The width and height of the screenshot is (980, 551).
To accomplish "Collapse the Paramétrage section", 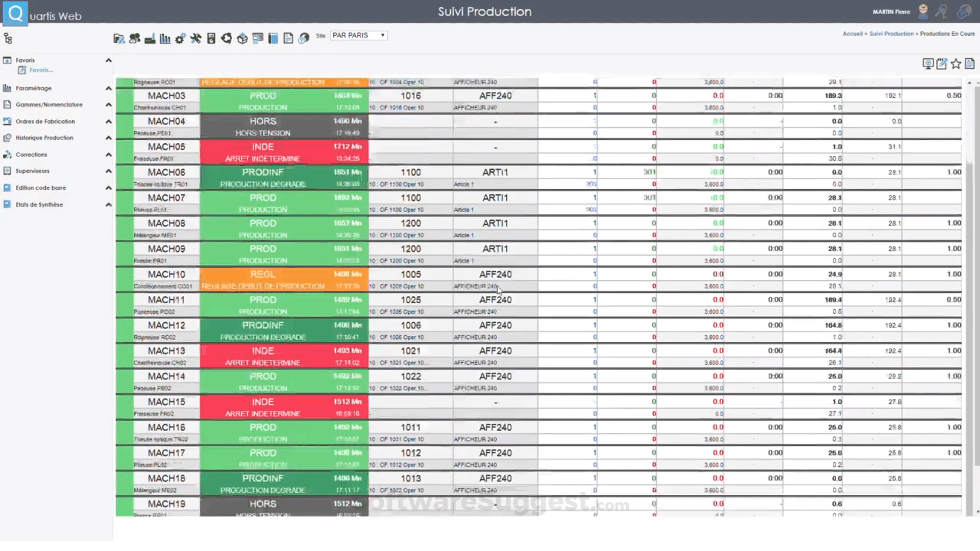I will coord(108,88).
